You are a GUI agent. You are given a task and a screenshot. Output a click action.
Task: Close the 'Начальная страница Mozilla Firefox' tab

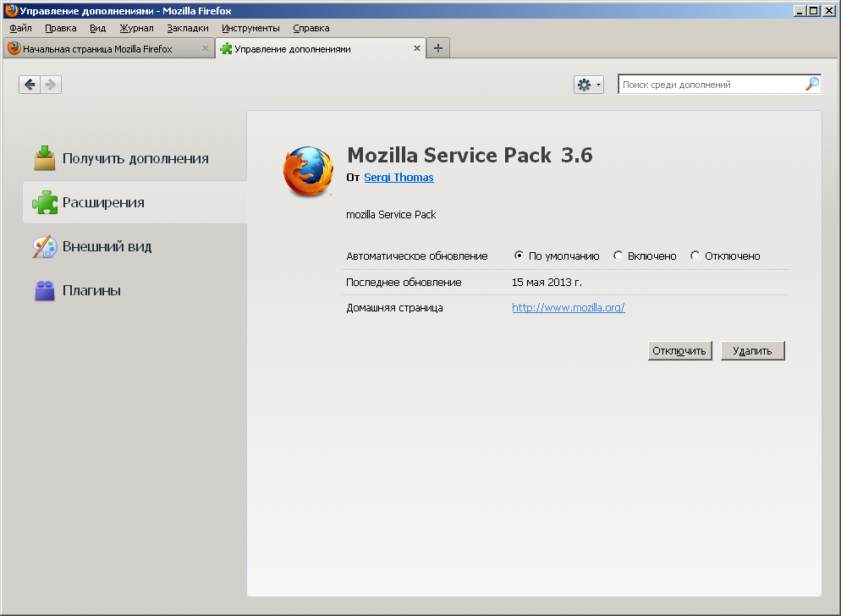click(205, 48)
